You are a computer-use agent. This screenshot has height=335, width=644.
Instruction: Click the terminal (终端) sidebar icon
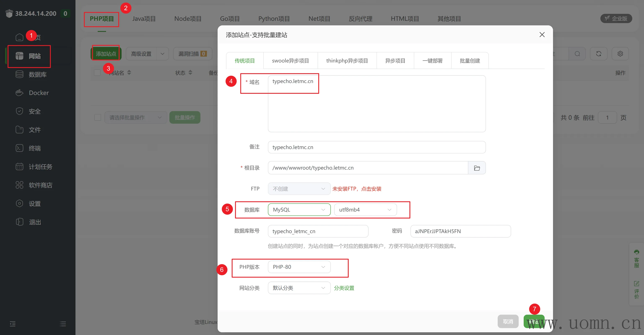(x=19, y=148)
